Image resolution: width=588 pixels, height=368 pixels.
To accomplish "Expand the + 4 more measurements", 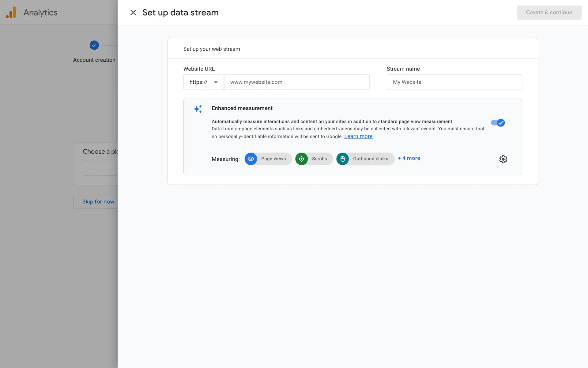I will pyautogui.click(x=409, y=158).
